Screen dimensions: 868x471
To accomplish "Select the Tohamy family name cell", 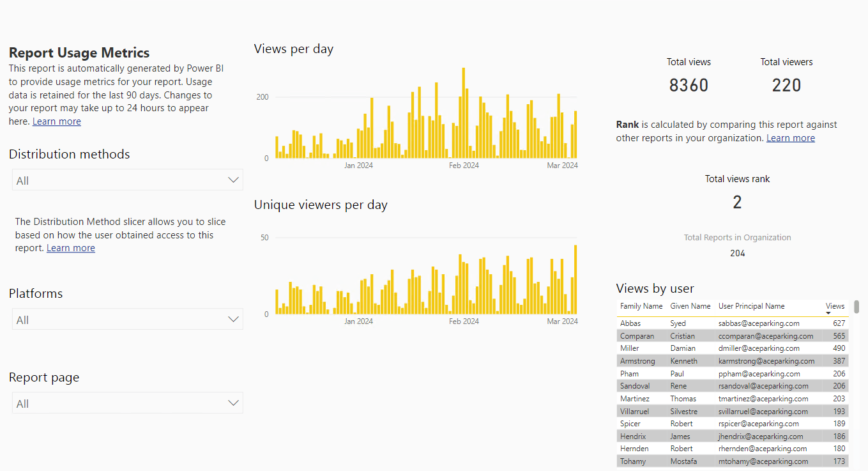I will click(633, 461).
